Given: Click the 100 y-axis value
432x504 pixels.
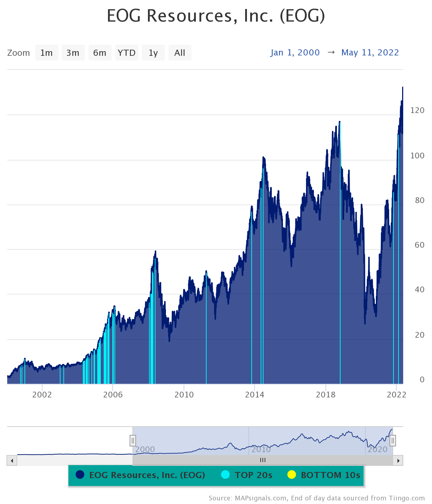Looking at the screenshot, I should [x=418, y=156].
